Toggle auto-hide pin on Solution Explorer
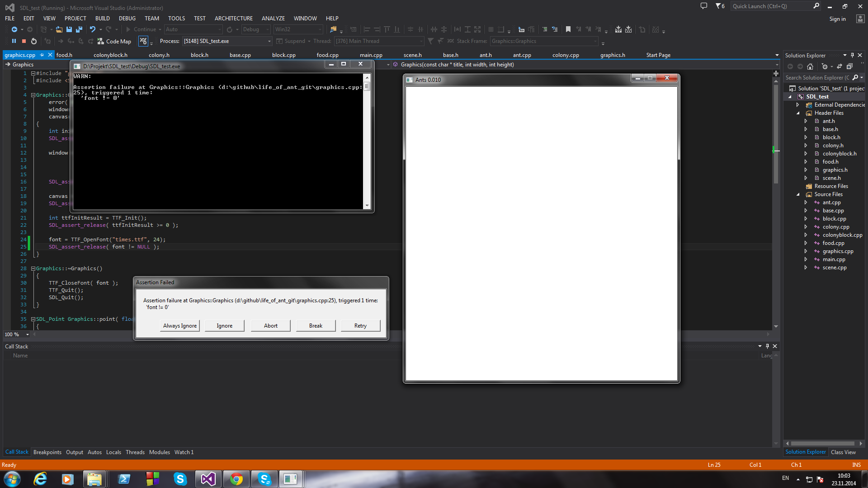Viewport: 868px width, 488px height. 852,55
